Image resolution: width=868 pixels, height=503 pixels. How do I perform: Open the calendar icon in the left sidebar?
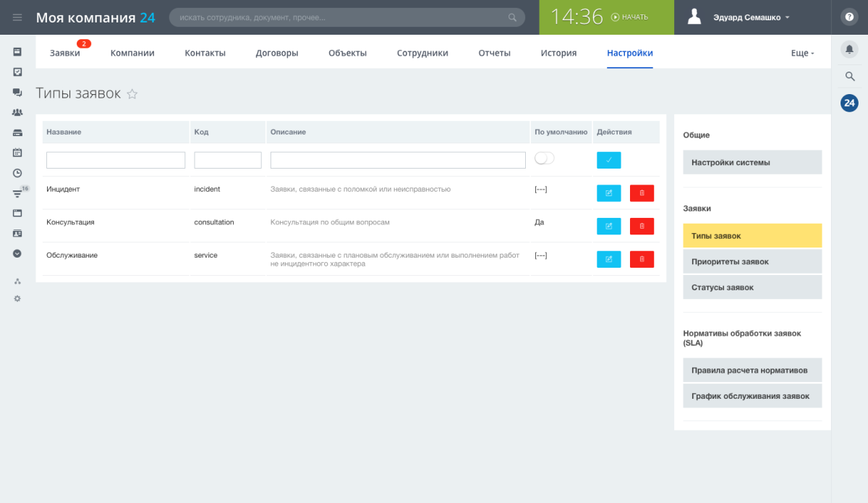click(x=17, y=153)
